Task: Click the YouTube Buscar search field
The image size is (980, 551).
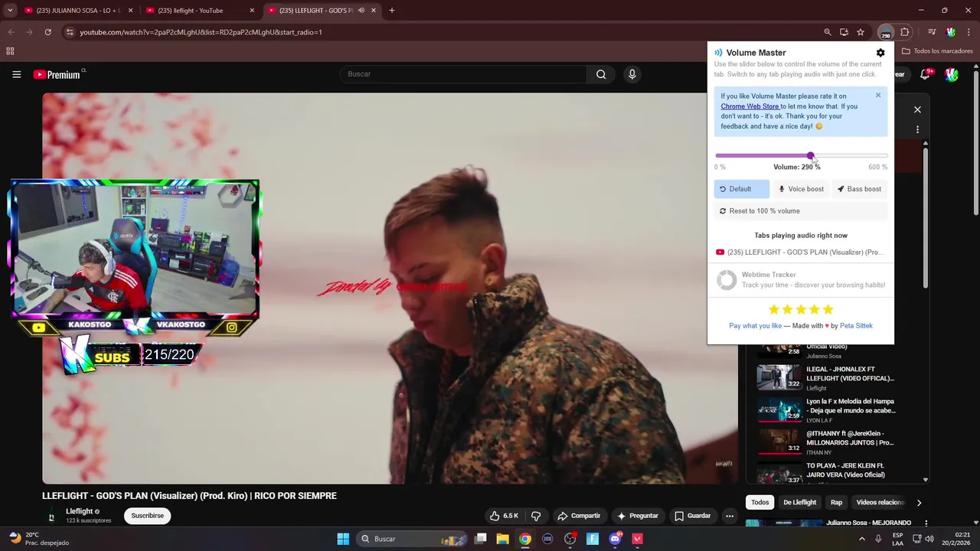Action: (x=462, y=74)
